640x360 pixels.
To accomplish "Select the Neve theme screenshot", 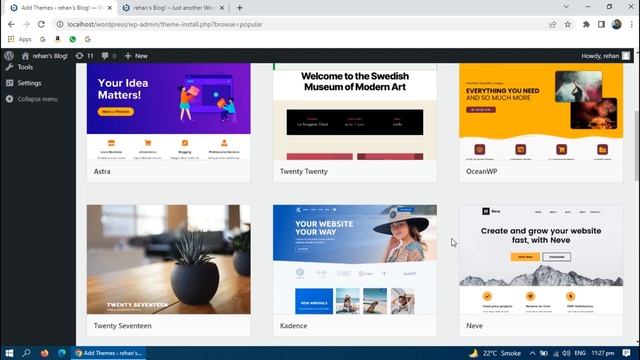I will pos(541,260).
